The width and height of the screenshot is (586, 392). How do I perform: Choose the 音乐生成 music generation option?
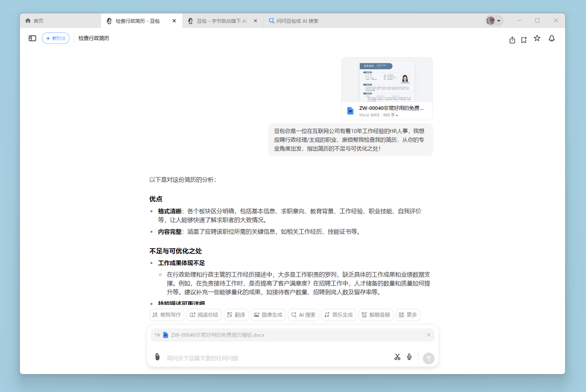tap(338, 315)
